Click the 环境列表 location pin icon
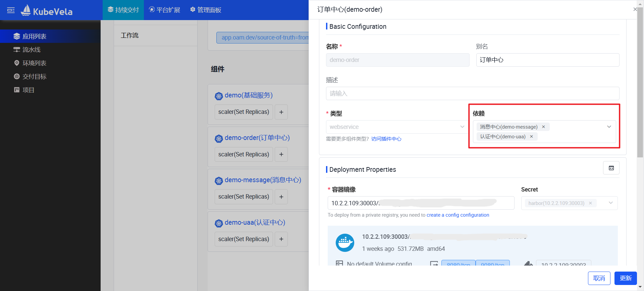The image size is (644, 291). coord(17,63)
